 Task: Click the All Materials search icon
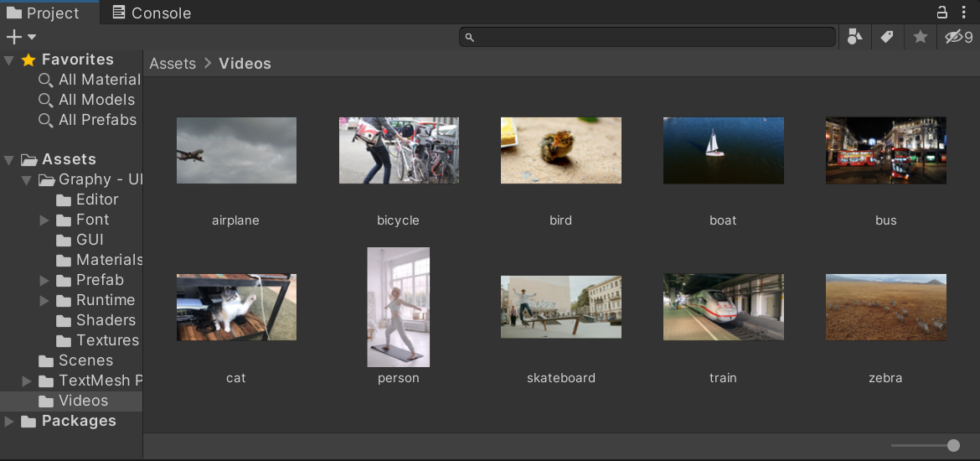click(46, 80)
